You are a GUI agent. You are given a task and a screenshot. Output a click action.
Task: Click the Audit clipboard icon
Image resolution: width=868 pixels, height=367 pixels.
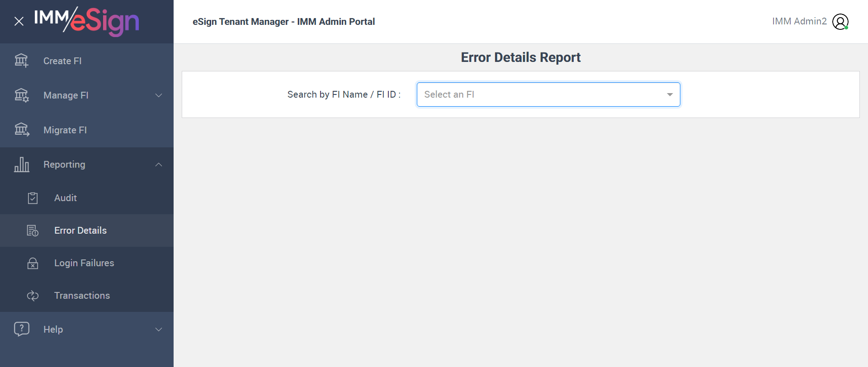(33, 198)
